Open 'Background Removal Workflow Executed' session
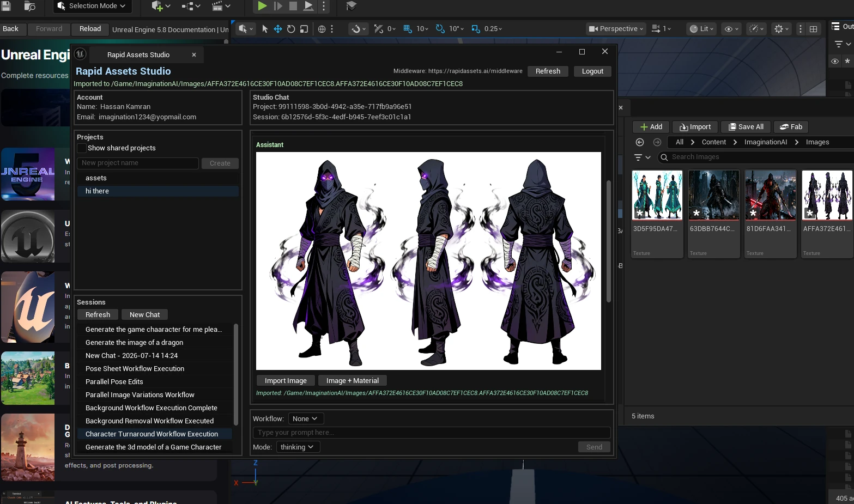This screenshot has height=504, width=854. (x=155, y=421)
